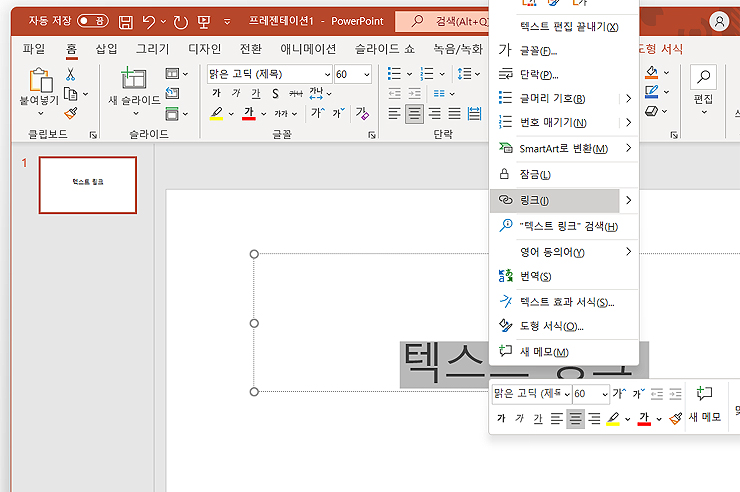This screenshot has height=492, width=740.
Task: Open the 슬라이드 쇼 tab
Action: (385, 49)
